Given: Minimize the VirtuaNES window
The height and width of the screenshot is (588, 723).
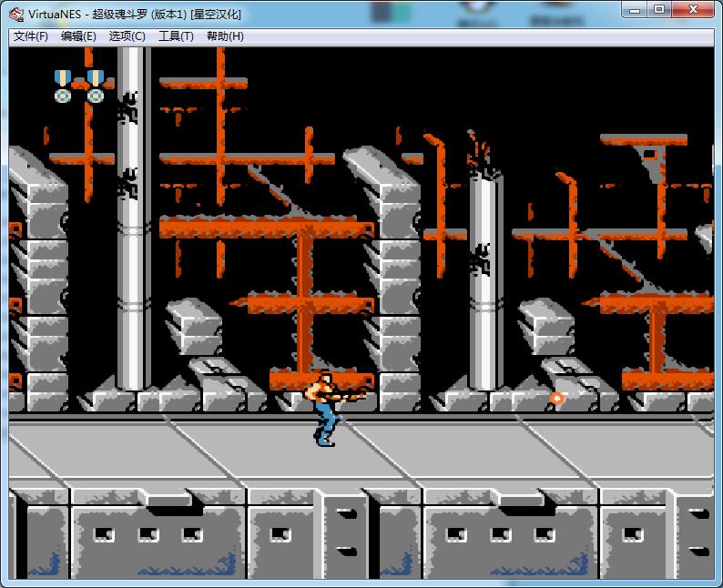Looking at the screenshot, I should click(634, 10).
